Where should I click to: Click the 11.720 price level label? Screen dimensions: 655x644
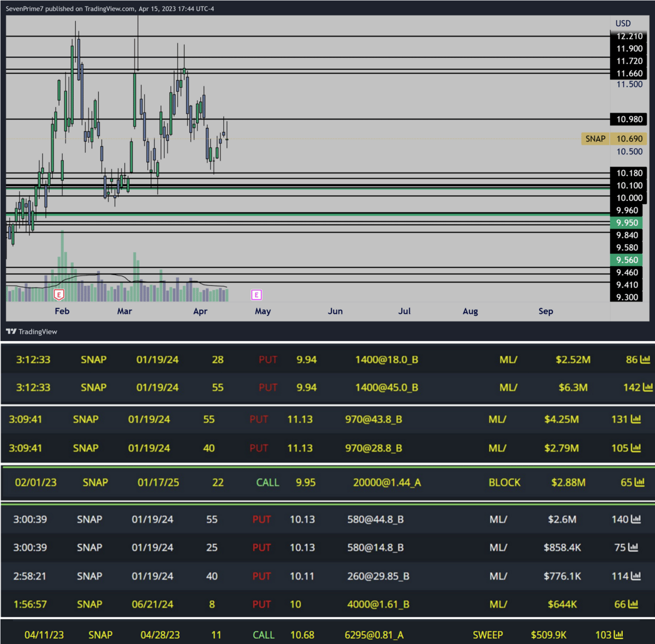(x=629, y=61)
